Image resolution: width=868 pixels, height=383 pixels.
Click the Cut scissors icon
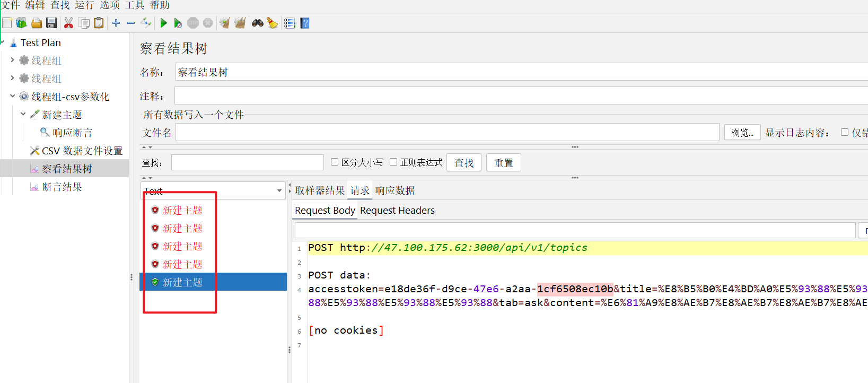69,23
